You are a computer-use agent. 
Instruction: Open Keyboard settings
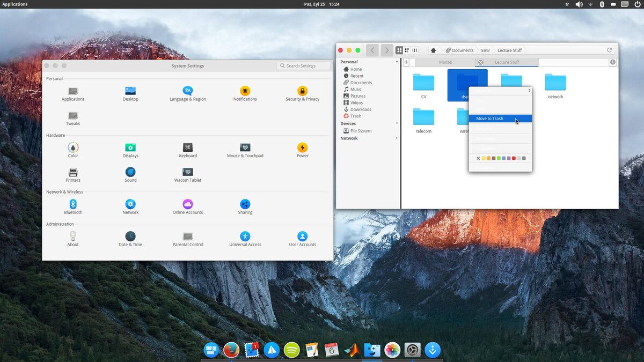pos(188,151)
